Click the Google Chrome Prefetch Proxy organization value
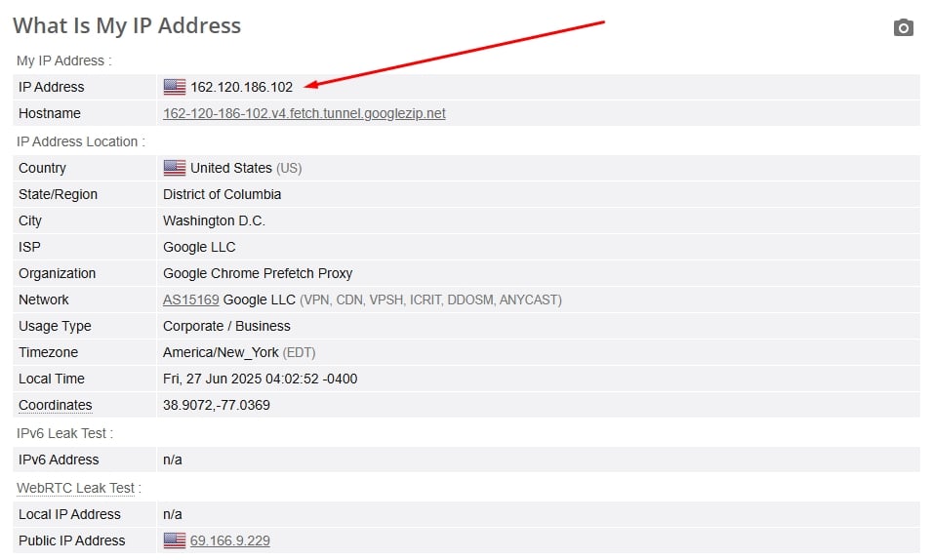933x560 pixels. (258, 273)
